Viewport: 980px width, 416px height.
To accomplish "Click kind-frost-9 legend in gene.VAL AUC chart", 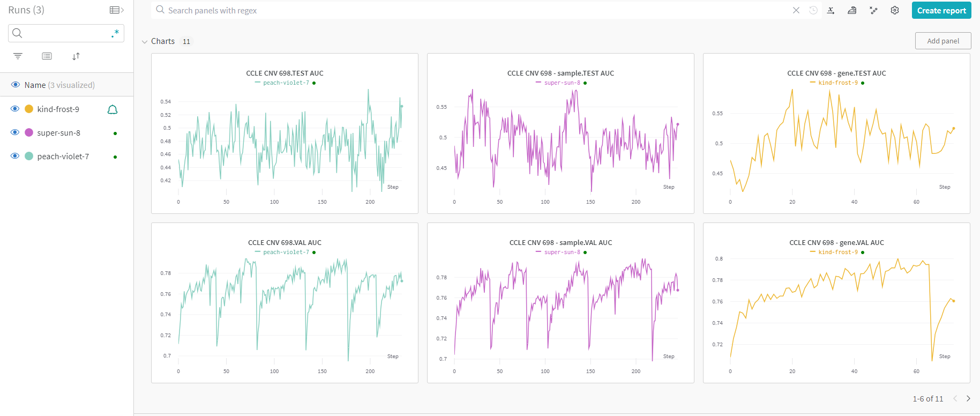I will (837, 252).
